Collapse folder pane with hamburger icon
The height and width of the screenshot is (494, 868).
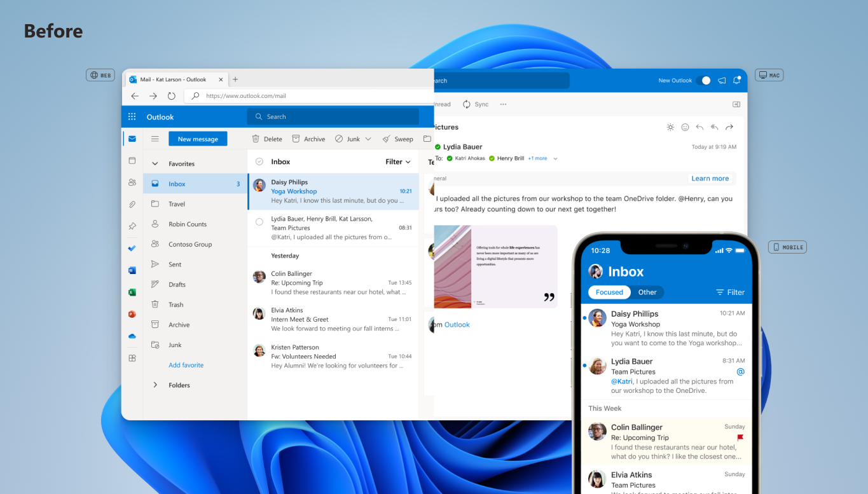(x=155, y=139)
